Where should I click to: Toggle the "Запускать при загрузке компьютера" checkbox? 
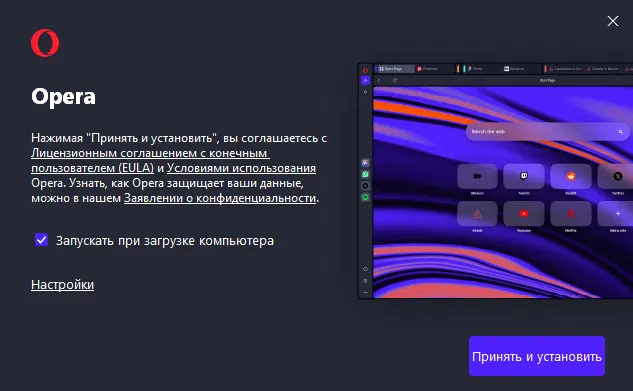[42, 240]
